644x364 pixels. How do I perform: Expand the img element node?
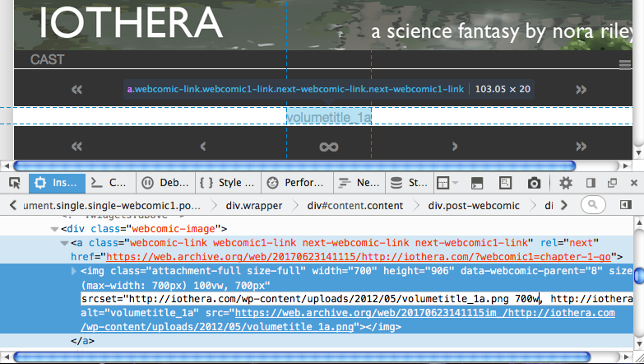75,271
